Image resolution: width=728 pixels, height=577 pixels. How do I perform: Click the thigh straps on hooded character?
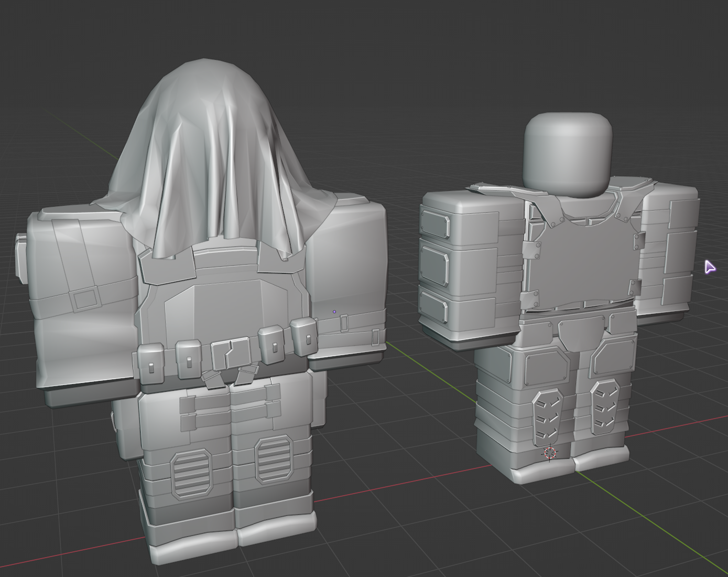pyautogui.click(x=230, y=407)
